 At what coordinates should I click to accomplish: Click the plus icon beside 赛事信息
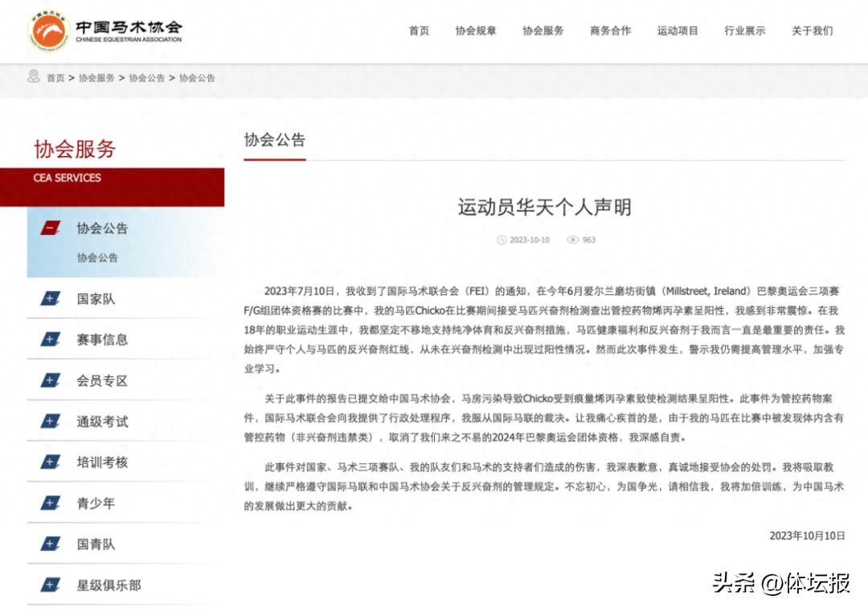(51, 339)
